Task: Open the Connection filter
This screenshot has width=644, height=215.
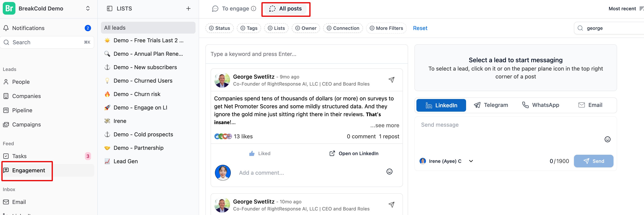Action: pos(343,28)
